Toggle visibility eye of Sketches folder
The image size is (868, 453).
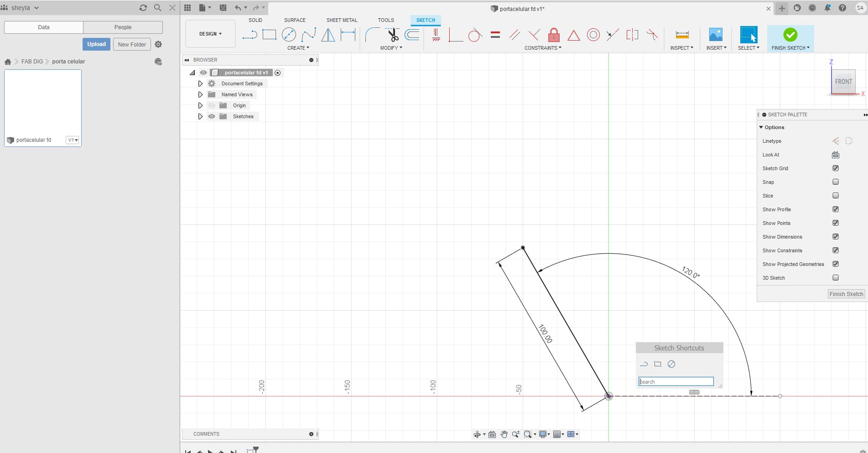(x=212, y=116)
